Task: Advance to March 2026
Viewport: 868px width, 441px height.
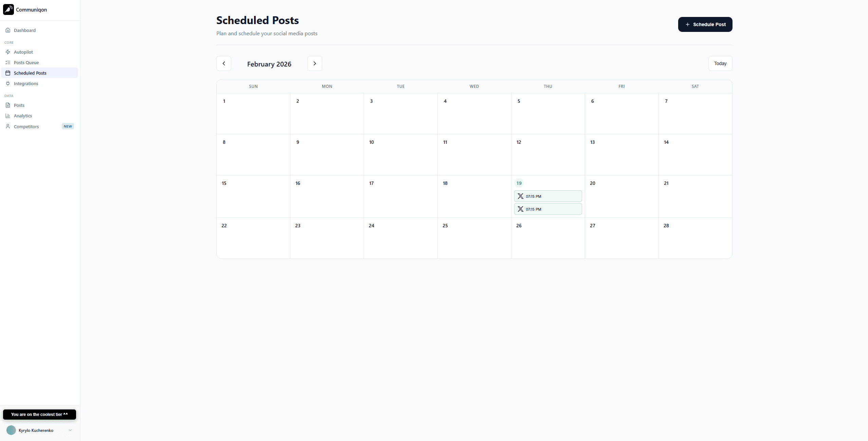Action: pos(314,63)
